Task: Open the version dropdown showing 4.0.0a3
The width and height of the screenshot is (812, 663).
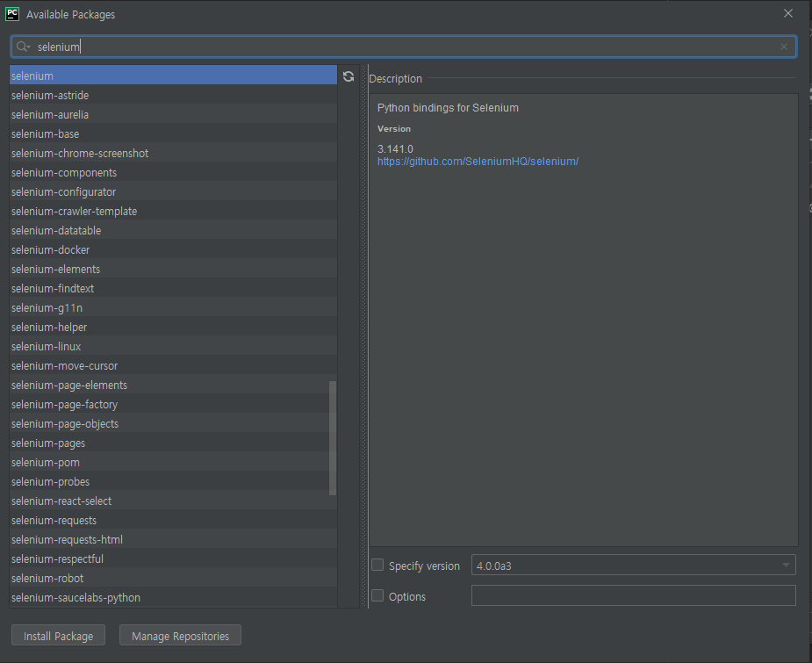Action: coord(633,566)
